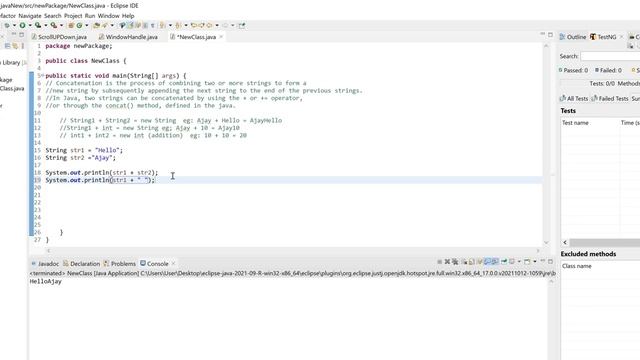Open the Search menu

pyautogui.click(x=53, y=16)
